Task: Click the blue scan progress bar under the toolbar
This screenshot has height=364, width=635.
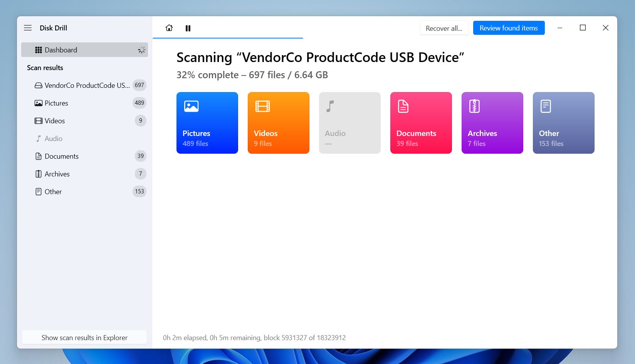Action: click(228, 38)
